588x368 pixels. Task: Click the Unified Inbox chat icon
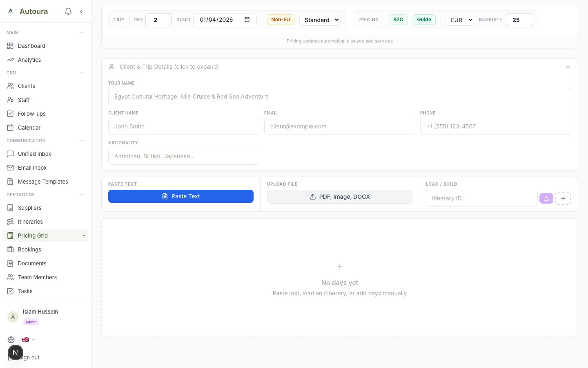10,154
